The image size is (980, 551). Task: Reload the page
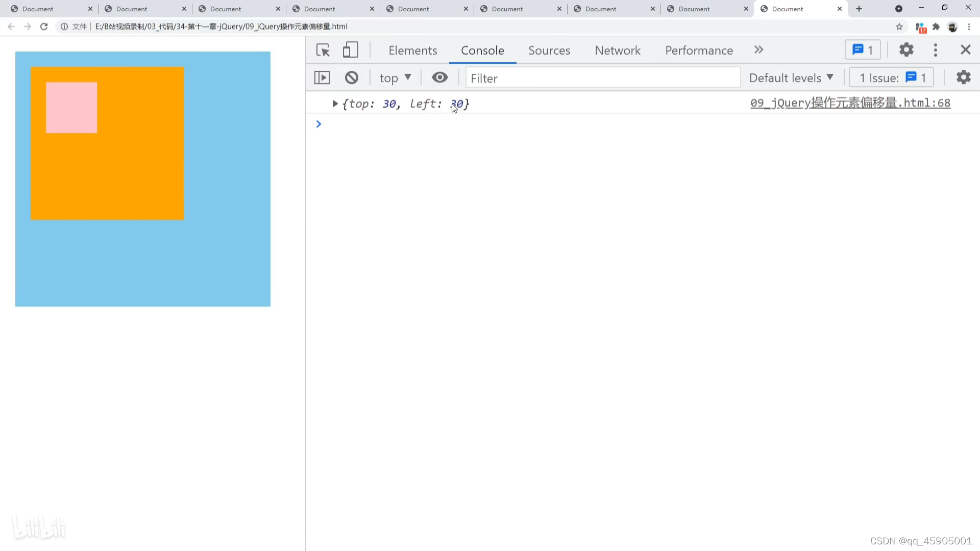point(44,27)
